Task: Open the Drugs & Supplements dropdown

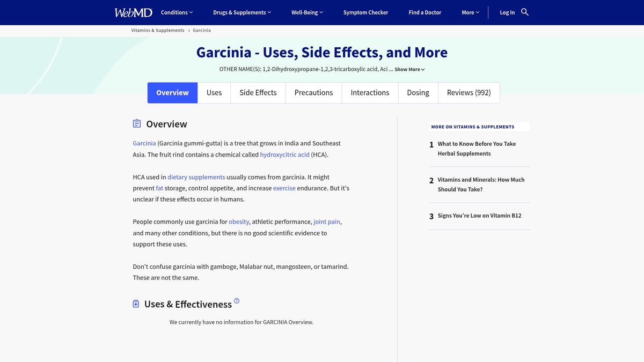Action: (x=242, y=12)
